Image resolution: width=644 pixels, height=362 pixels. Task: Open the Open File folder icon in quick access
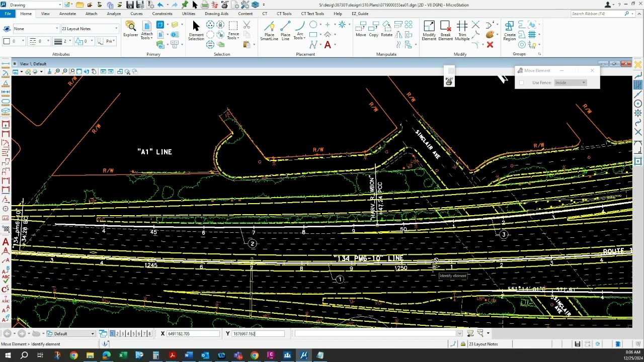point(80,5)
